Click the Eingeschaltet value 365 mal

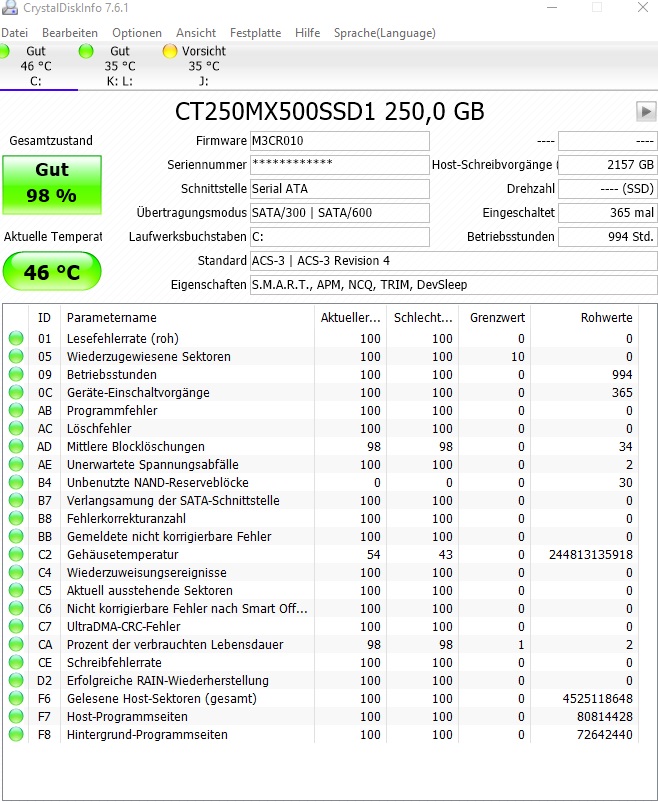point(607,213)
